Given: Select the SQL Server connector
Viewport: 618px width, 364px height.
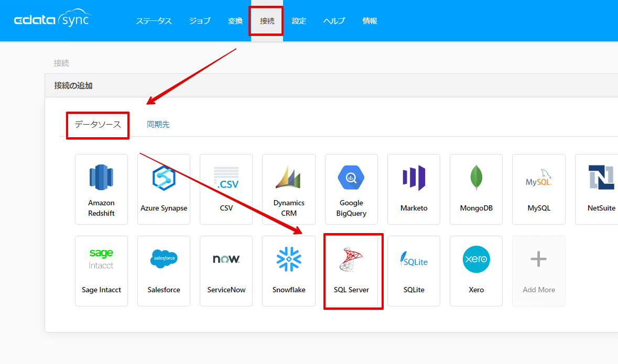Looking at the screenshot, I should click(x=351, y=271).
